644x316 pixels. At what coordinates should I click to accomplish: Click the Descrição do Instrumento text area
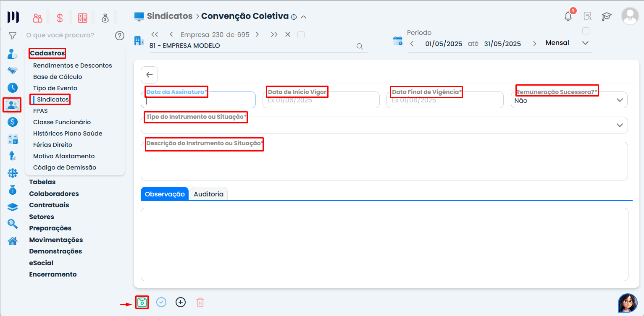(384, 161)
